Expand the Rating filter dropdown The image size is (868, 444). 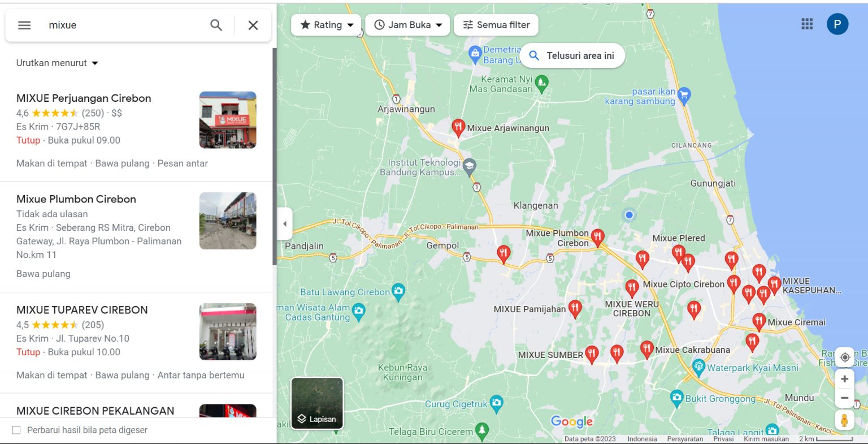(326, 24)
